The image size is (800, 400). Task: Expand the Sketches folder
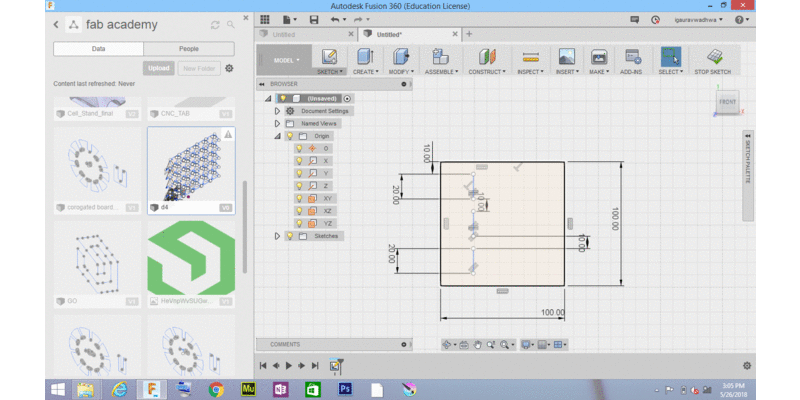point(277,236)
